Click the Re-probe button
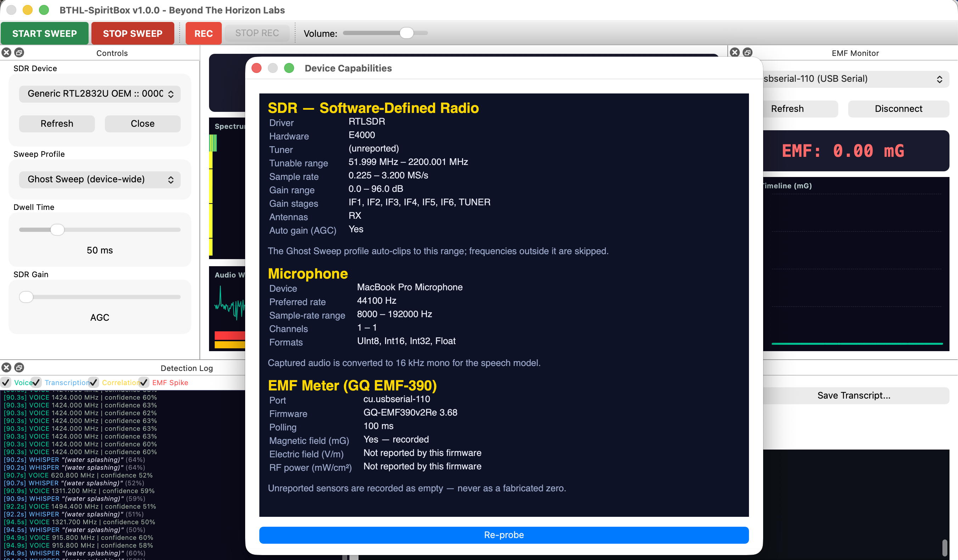This screenshot has width=958, height=560. 504,535
